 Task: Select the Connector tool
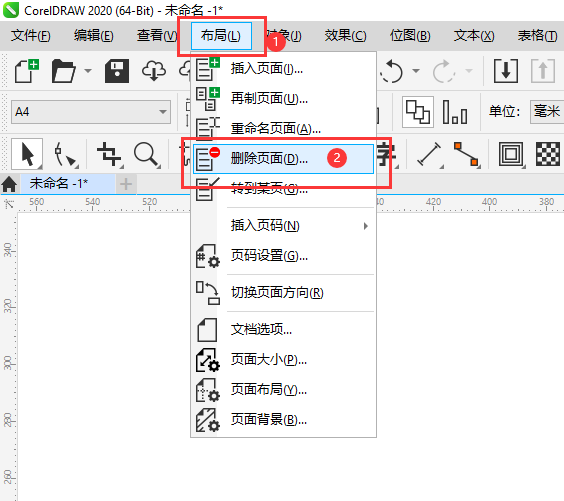click(467, 155)
